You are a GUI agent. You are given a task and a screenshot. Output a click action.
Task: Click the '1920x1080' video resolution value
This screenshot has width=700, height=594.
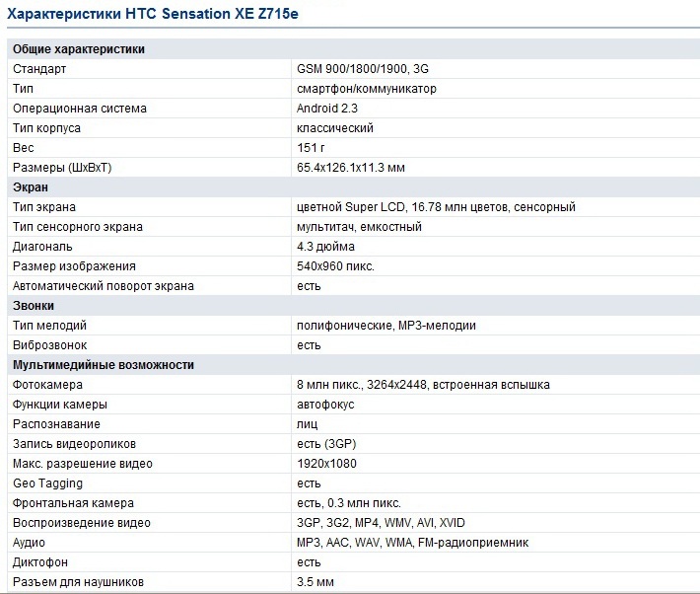click(x=326, y=464)
